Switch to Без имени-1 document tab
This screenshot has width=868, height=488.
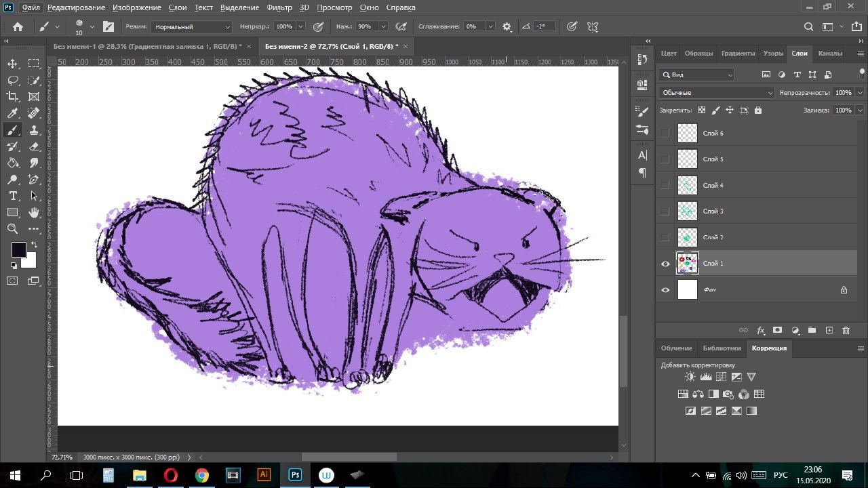point(148,46)
